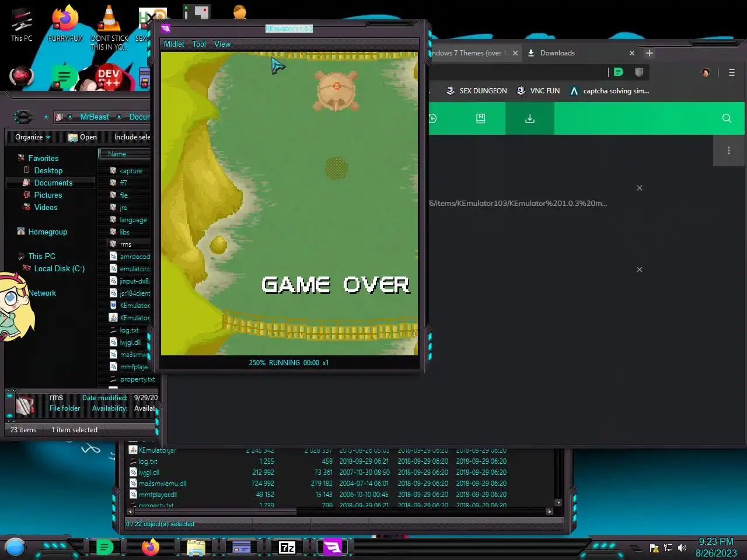Select This PC in the Explorer sidebar
The height and width of the screenshot is (560, 747).
[x=41, y=256]
